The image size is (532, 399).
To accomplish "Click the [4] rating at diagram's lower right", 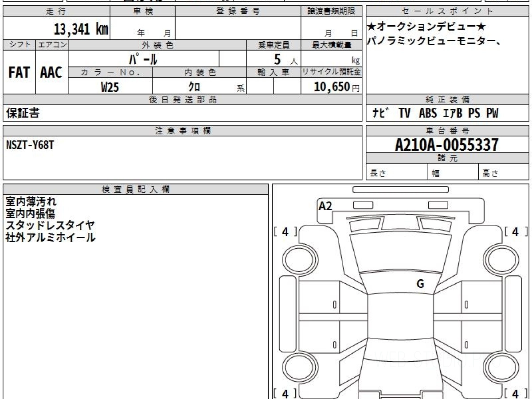I will click(516, 393).
